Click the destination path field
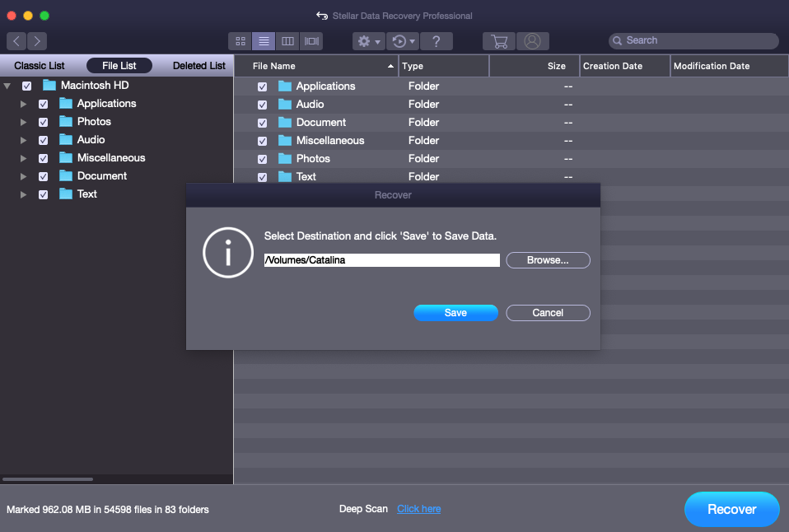The height and width of the screenshot is (532, 789). tap(382, 260)
